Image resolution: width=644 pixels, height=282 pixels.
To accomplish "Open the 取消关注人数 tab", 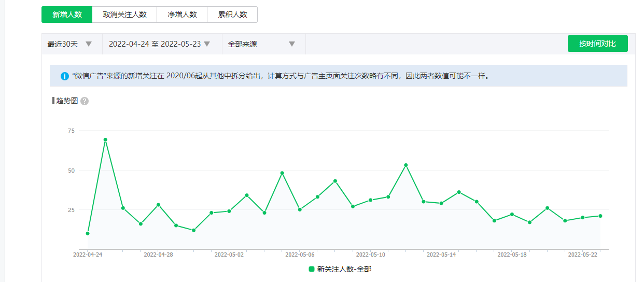I will tap(124, 15).
